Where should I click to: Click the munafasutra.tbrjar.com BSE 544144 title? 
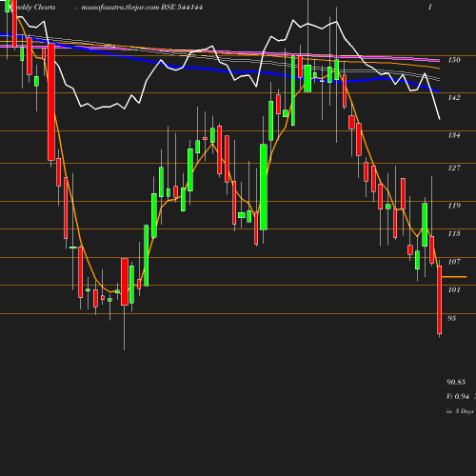click(x=142, y=8)
